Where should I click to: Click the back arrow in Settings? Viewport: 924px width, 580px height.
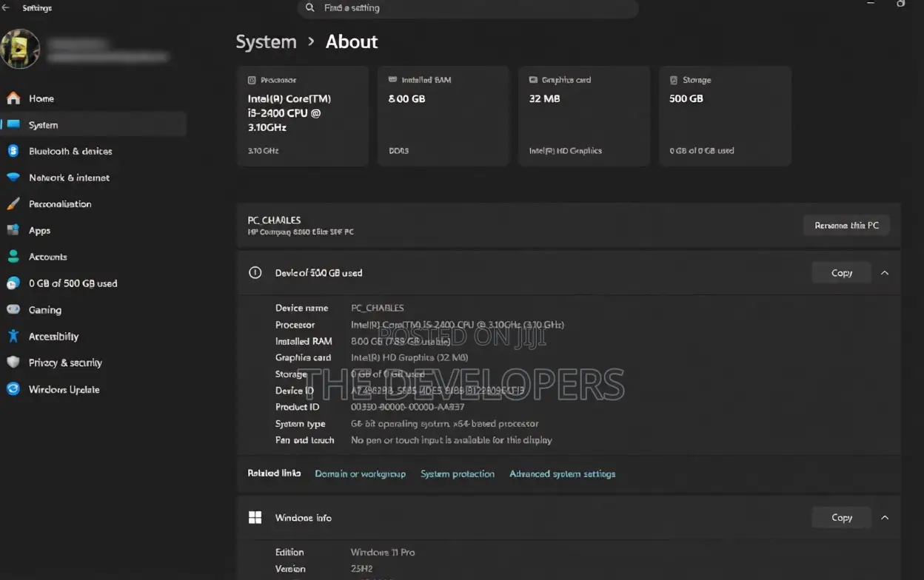click(x=6, y=7)
